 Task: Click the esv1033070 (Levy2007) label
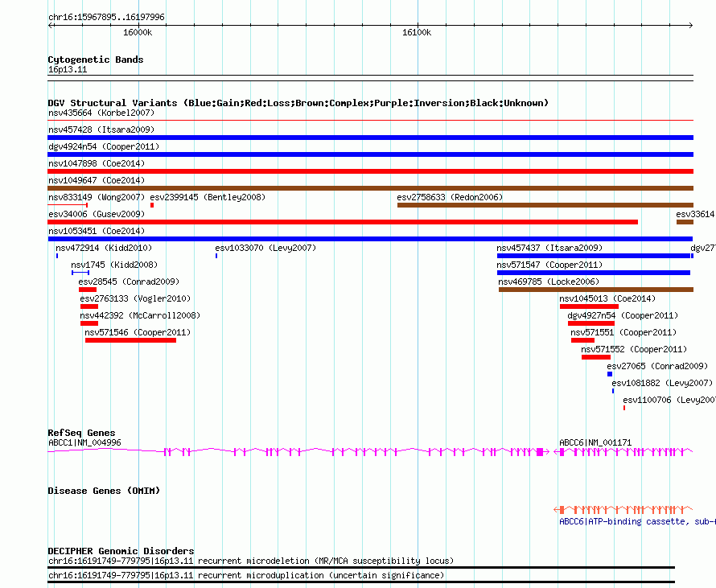(x=265, y=248)
